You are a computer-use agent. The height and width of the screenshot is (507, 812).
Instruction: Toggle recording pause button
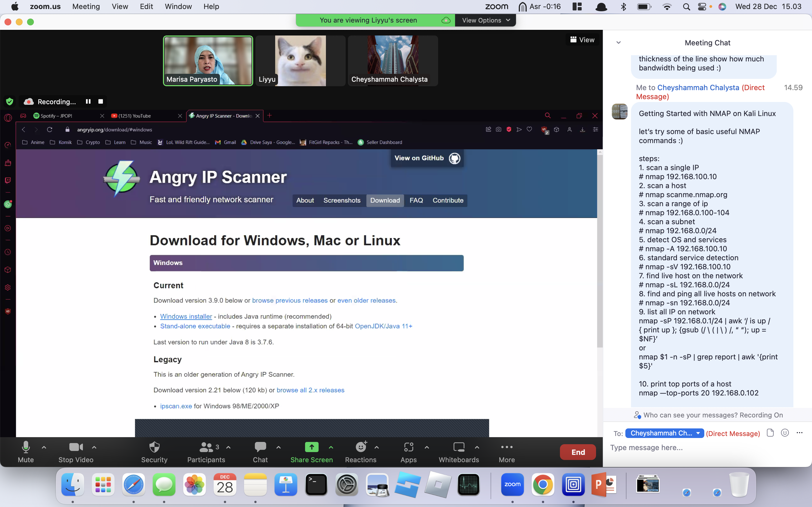(88, 101)
